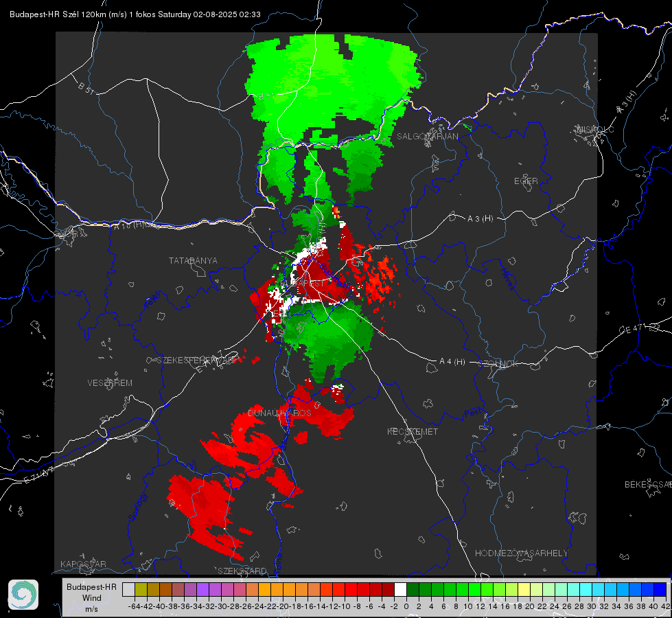The height and width of the screenshot is (618, 672).
Task: Click the SZÉKESFEHÉRVÁR city label
Action: (x=195, y=360)
